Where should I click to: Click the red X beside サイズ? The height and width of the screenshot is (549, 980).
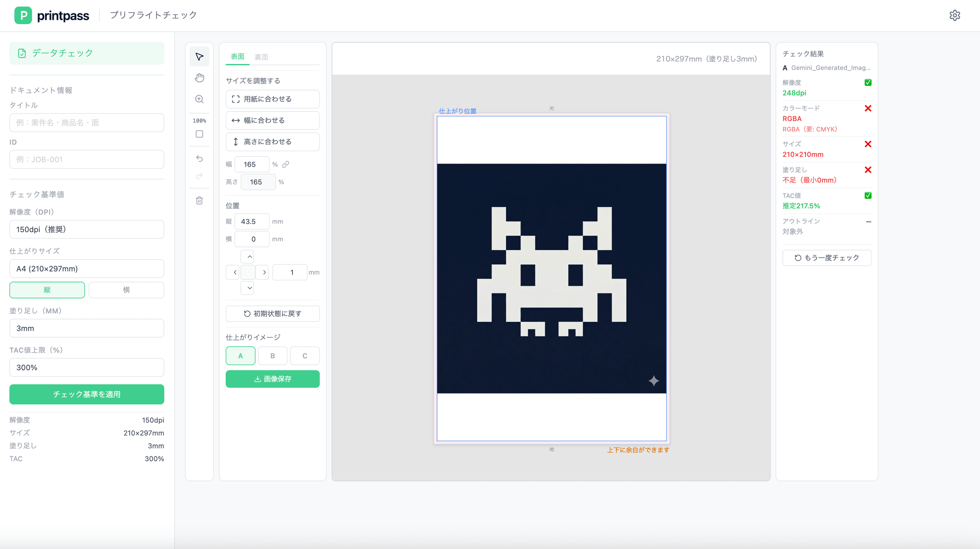tap(868, 144)
